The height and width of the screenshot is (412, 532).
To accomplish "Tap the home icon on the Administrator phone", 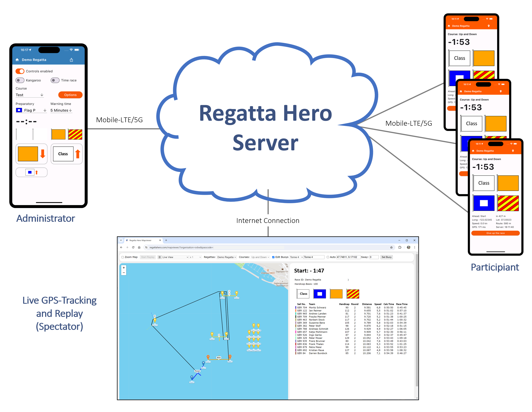I will 17,60.
